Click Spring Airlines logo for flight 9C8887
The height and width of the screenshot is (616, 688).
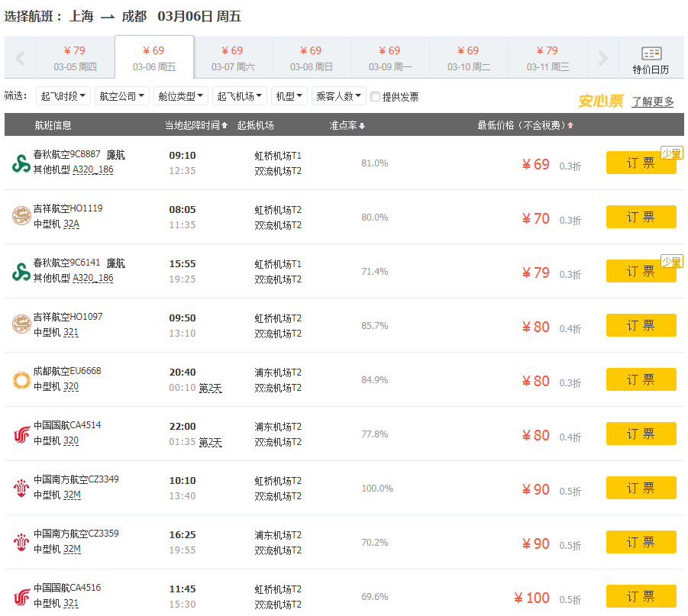point(21,163)
